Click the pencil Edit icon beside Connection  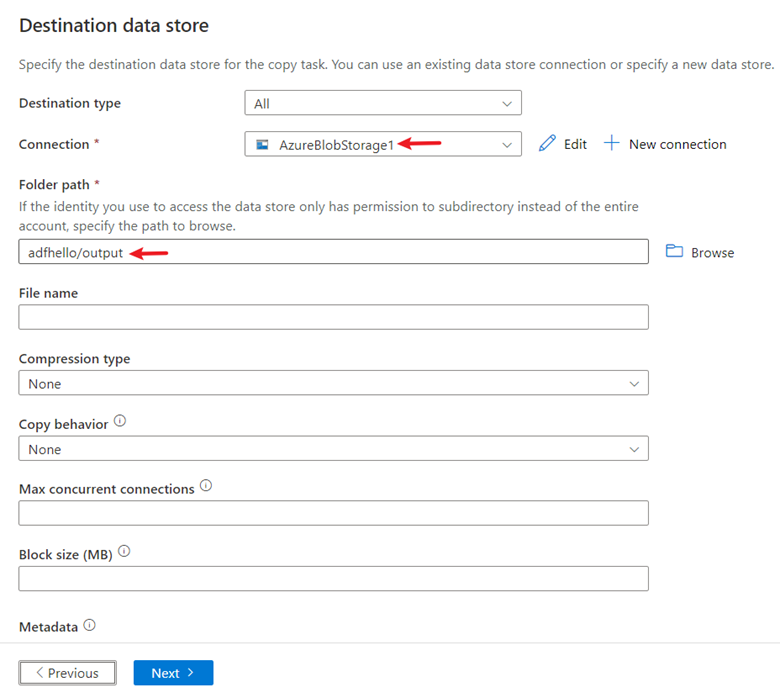click(x=547, y=144)
